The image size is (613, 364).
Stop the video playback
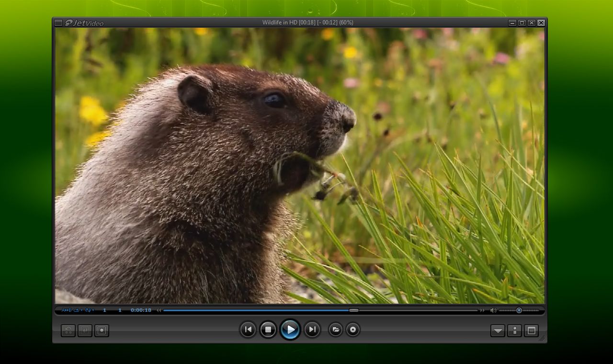(268, 330)
